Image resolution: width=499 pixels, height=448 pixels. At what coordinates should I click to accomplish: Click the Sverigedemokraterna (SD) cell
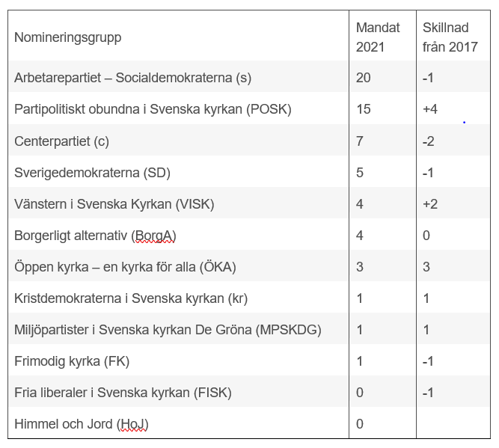point(92,173)
